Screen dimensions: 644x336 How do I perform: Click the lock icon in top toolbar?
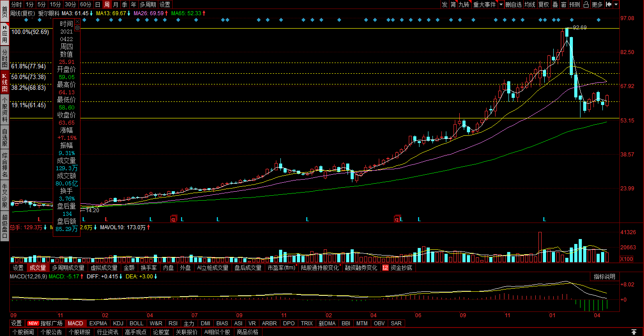coord(586,4)
